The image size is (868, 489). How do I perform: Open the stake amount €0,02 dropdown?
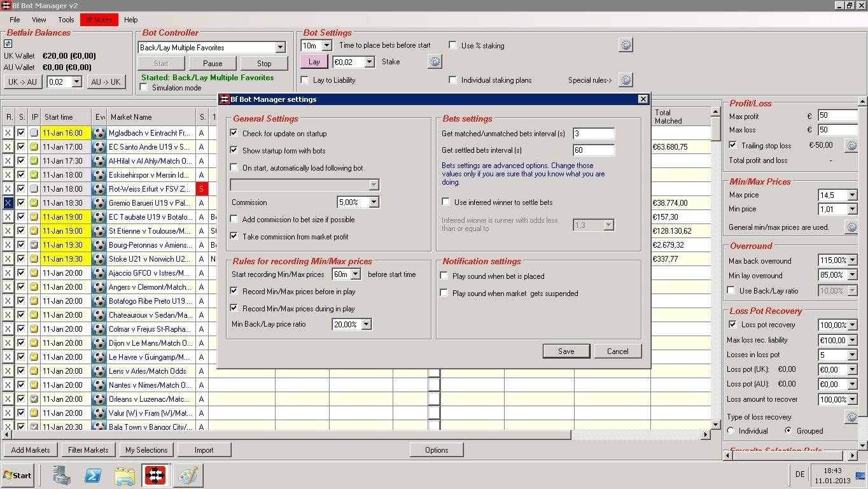click(370, 62)
